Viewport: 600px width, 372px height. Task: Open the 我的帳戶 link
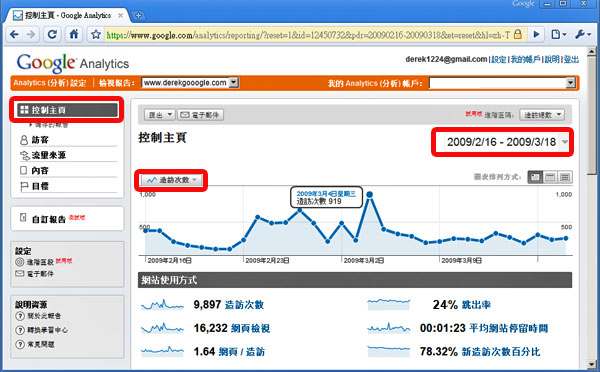click(525, 59)
